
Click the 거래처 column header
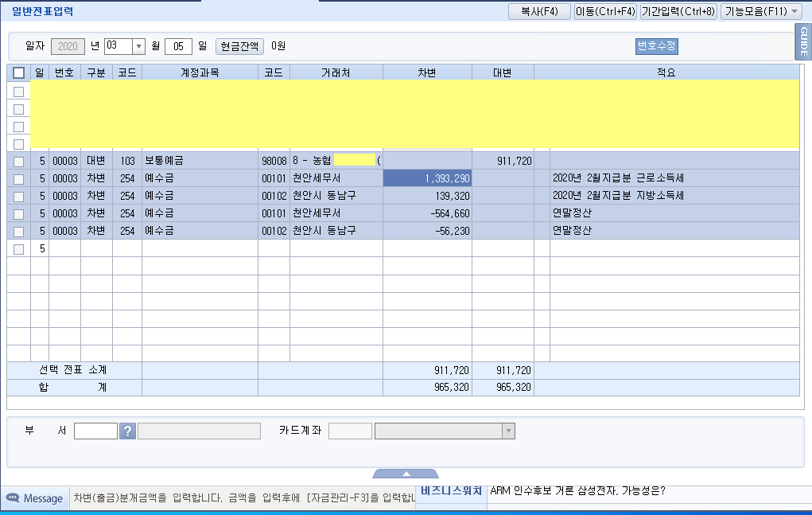pos(336,72)
